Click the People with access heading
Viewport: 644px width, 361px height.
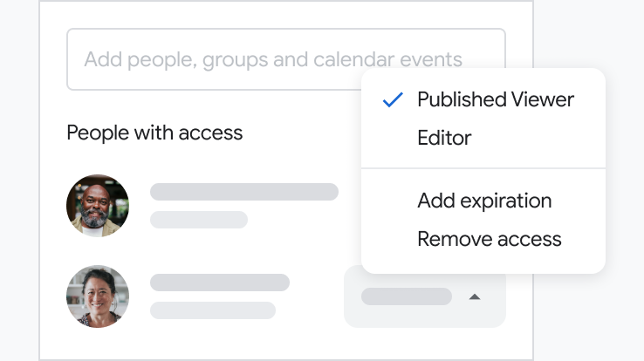click(x=154, y=133)
